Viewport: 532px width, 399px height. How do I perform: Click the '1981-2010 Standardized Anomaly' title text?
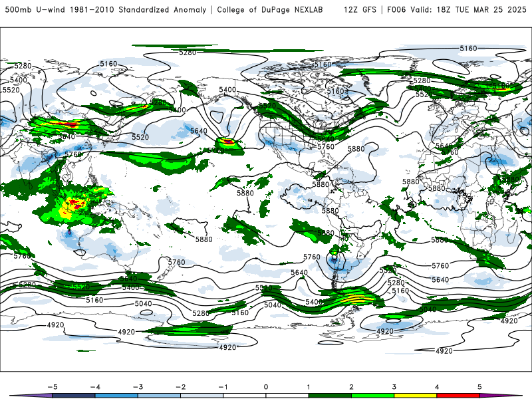pyautogui.click(x=138, y=10)
